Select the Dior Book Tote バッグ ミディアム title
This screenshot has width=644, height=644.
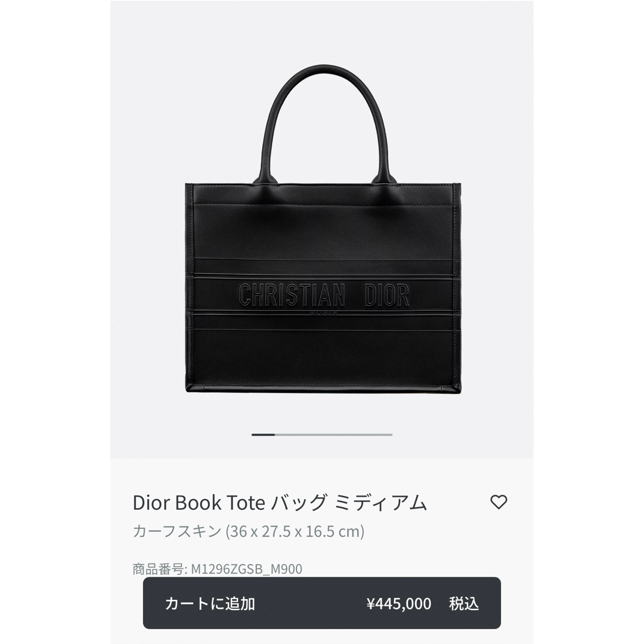pyautogui.click(x=280, y=503)
